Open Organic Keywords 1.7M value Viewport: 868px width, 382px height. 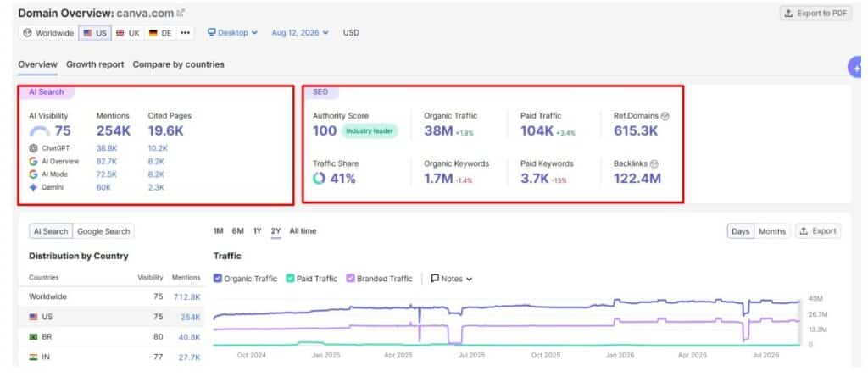coord(438,179)
